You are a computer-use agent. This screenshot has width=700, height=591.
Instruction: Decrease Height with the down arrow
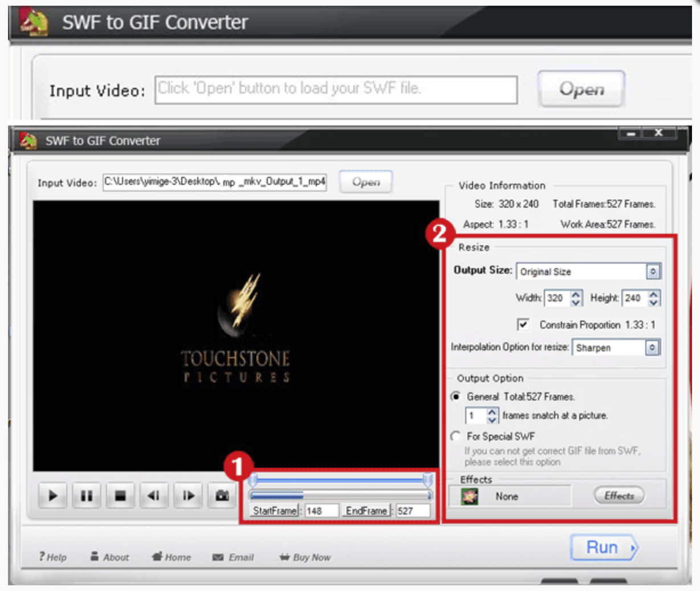(x=654, y=302)
